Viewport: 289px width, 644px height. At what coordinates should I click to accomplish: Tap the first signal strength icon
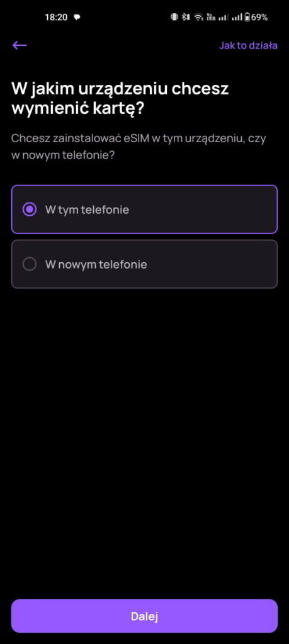coord(224,17)
